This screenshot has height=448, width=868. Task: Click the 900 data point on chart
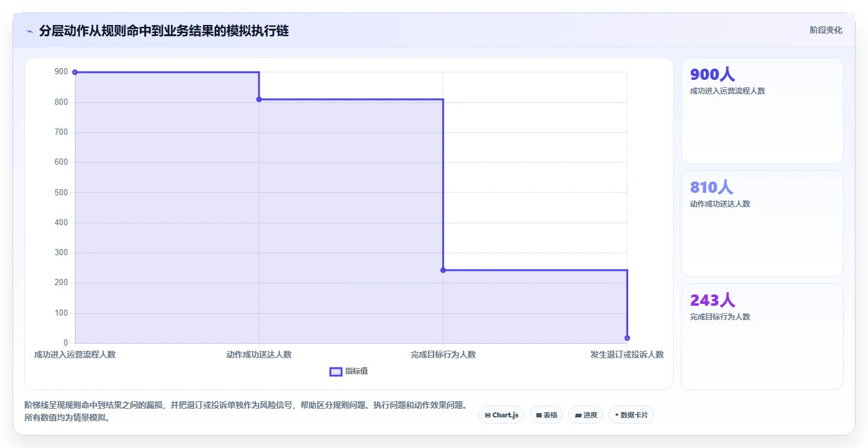[75, 72]
